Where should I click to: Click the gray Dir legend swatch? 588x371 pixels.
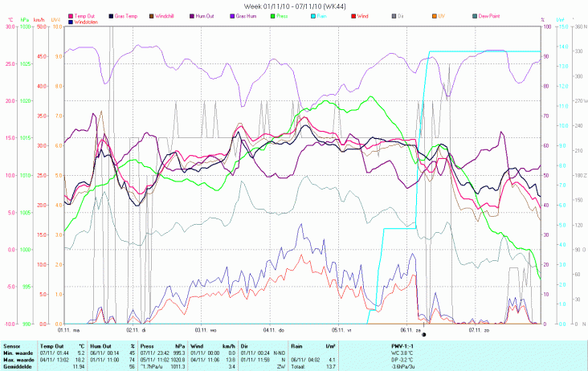pyautogui.click(x=394, y=16)
